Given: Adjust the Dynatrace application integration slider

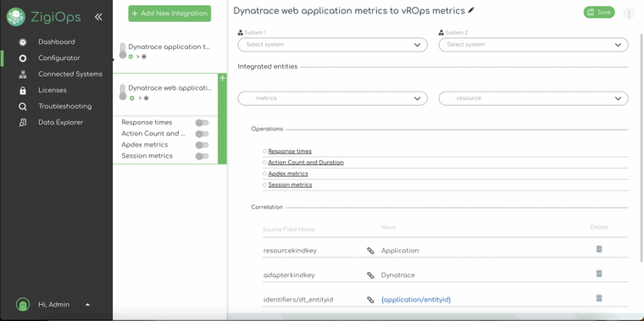Looking at the screenshot, I should click(x=122, y=51).
